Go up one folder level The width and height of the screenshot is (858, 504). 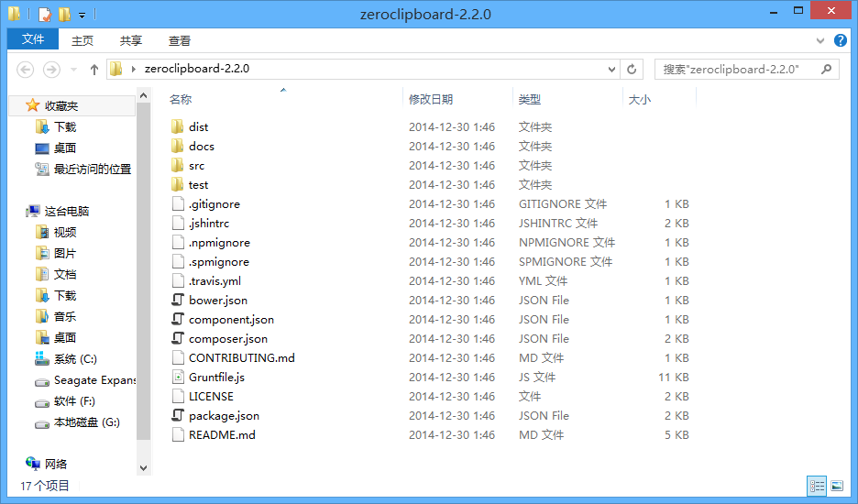click(x=94, y=70)
